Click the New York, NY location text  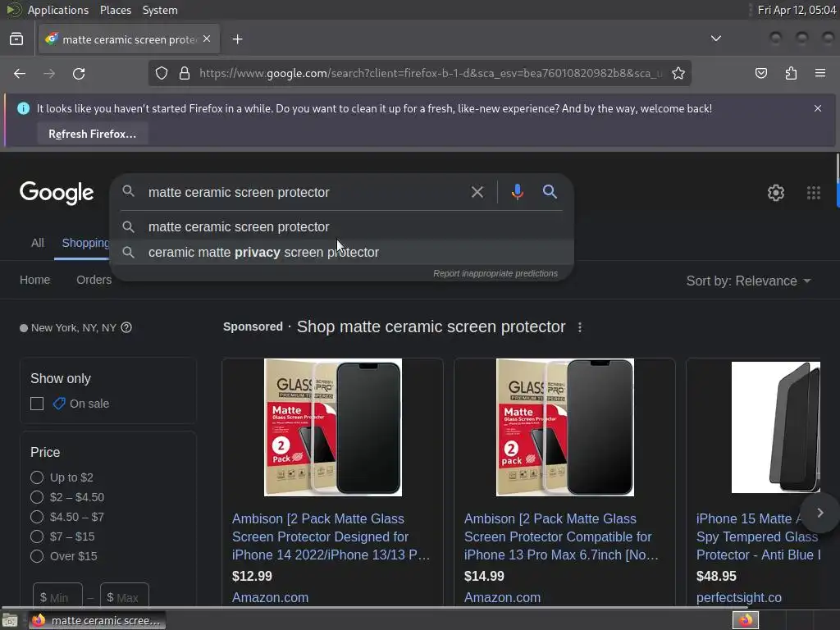point(73,327)
